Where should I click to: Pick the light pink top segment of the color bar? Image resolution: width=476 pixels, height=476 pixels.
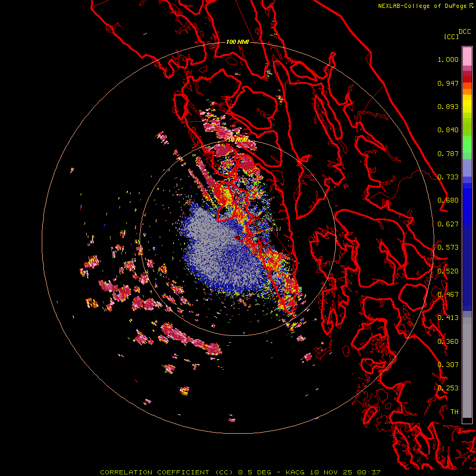click(x=467, y=56)
